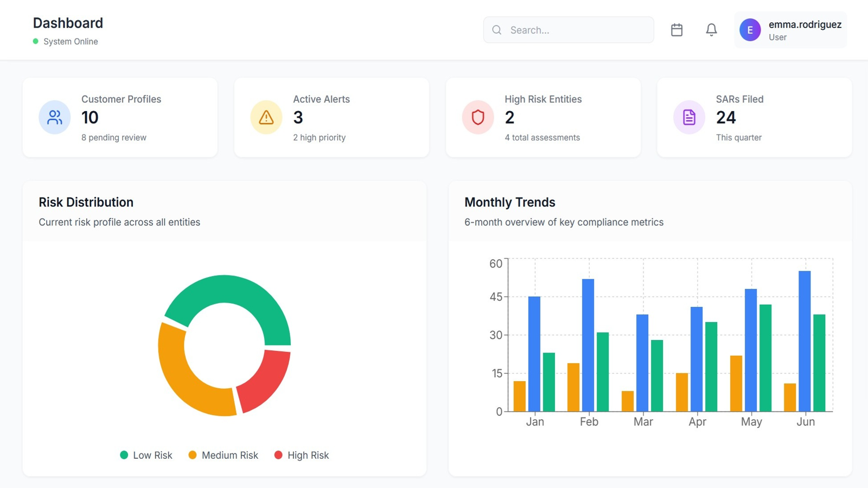Open the SARs Filed card
The width and height of the screenshot is (868, 488).
point(754,118)
